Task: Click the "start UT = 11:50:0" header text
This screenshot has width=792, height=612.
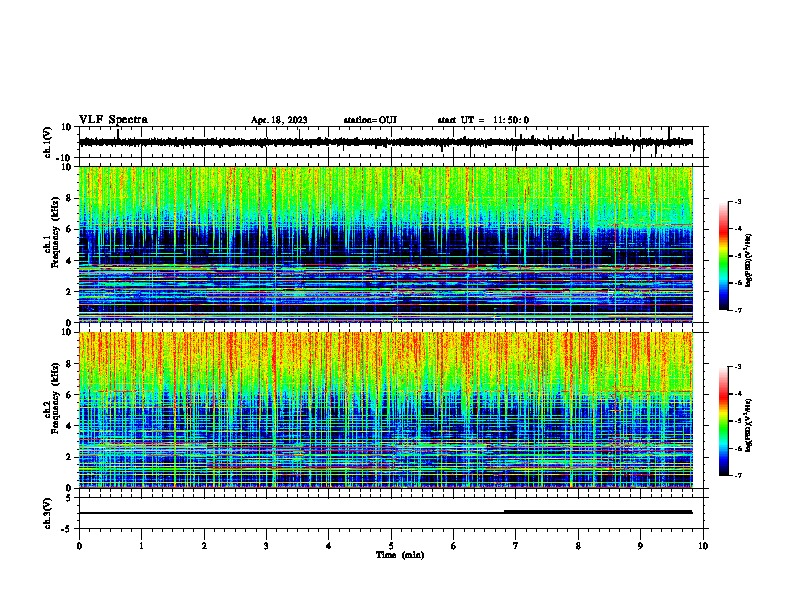Action: click(483, 120)
